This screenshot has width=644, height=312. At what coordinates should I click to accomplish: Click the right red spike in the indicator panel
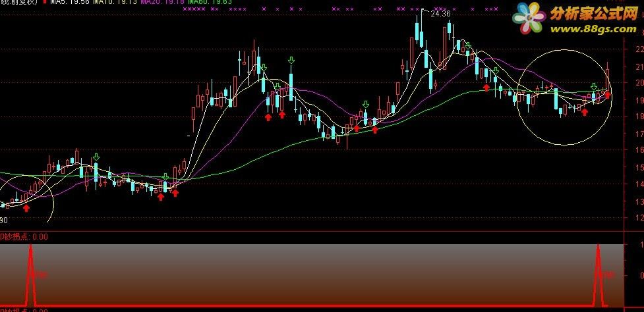click(x=598, y=274)
